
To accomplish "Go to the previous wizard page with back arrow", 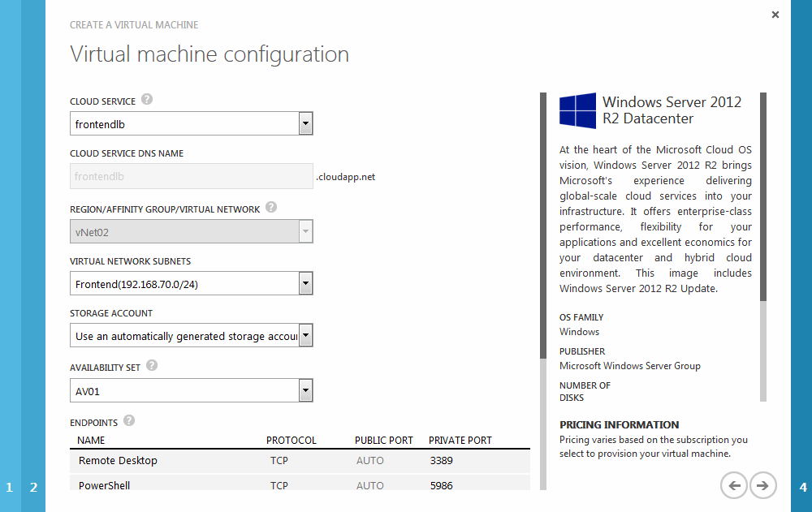I will coord(734,485).
